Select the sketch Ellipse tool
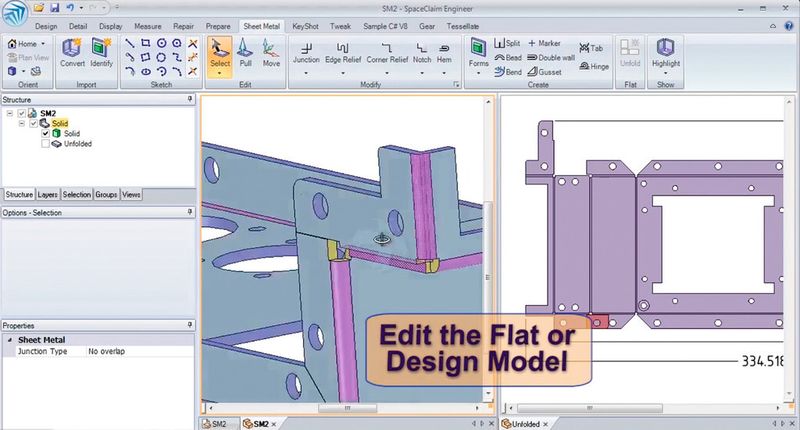This screenshot has width=800, height=430. (x=146, y=71)
